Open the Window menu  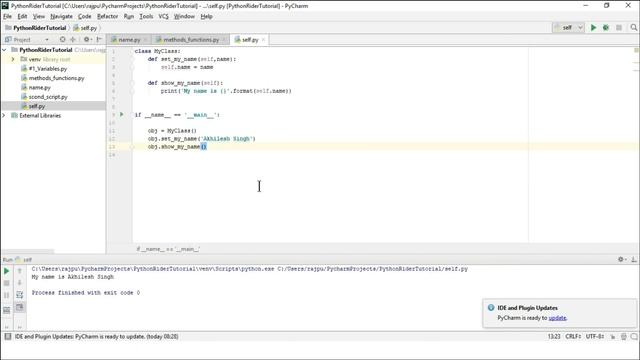click(x=184, y=16)
